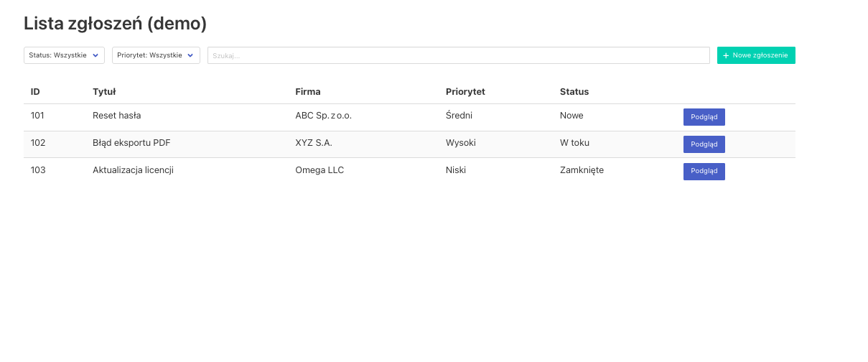Open Podgląd for ticket 102
The image size is (868, 362).
704,144
